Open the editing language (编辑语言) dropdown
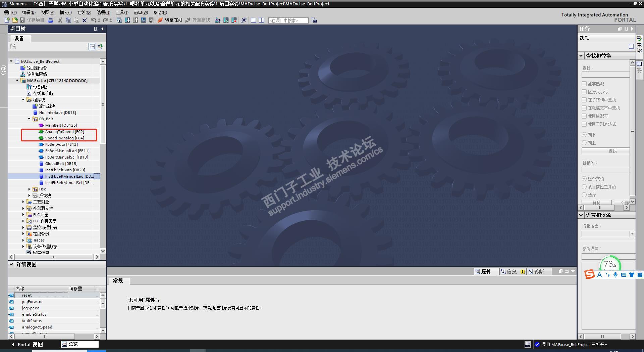The height and width of the screenshot is (352, 644). click(x=632, y=234)
